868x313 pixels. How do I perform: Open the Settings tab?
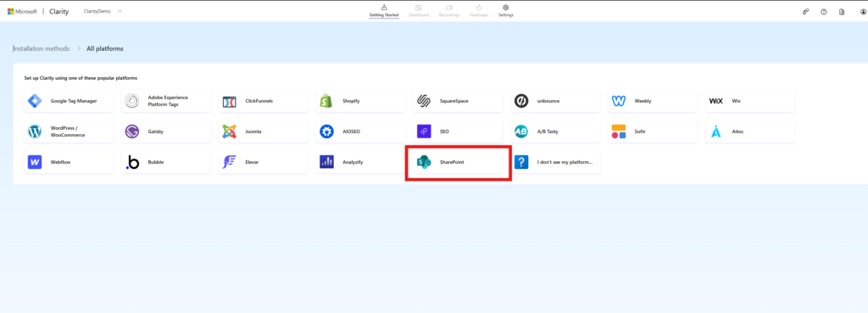[505, 11]
